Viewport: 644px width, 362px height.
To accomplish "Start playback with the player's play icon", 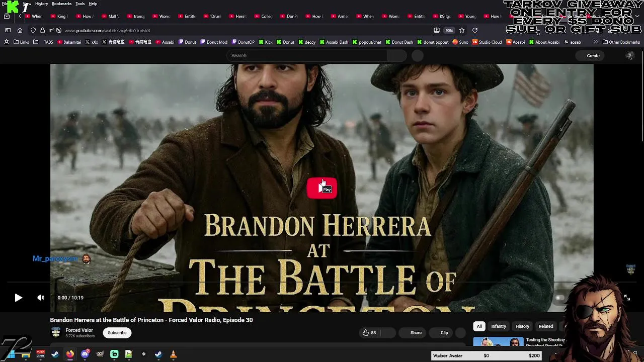I will [x=18, y=298].
